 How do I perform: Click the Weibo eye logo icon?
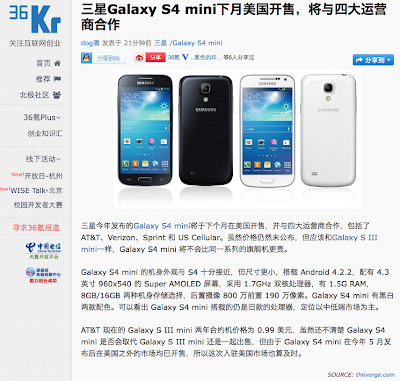(x=140, y=58)
